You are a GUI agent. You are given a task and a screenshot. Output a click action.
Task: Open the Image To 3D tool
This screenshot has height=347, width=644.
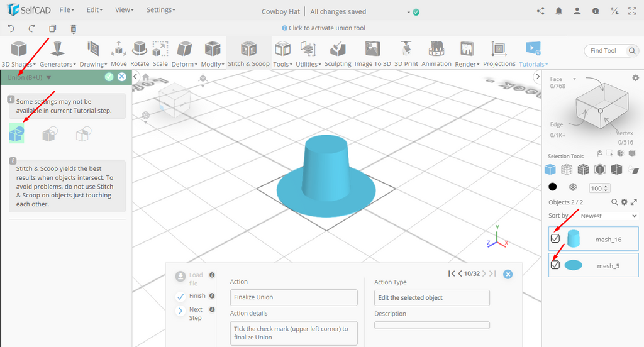372,54
